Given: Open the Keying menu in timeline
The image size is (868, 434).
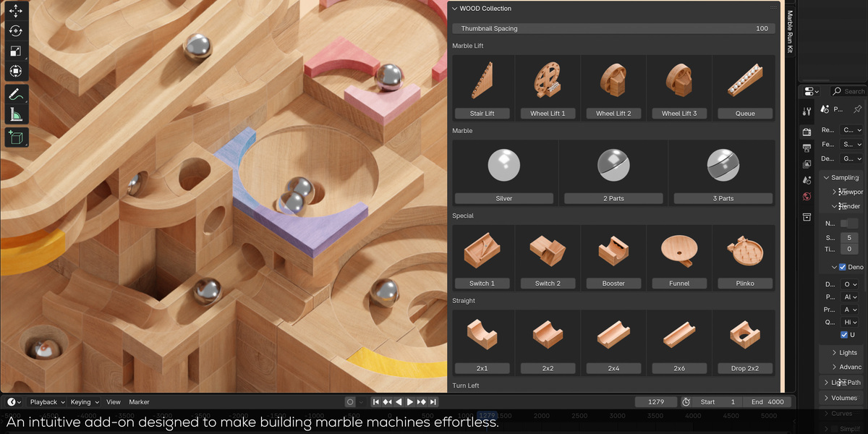Looking at the screenshot, I should pos(85,401).
